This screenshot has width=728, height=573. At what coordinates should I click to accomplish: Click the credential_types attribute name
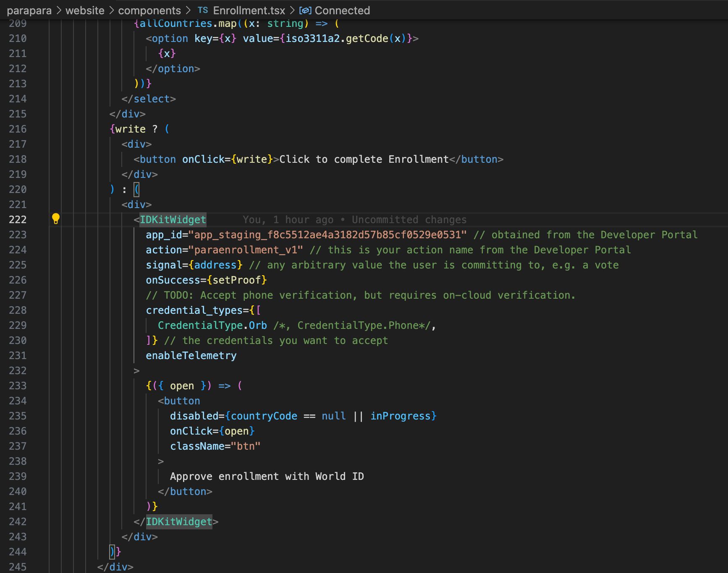tap(194, 310)
